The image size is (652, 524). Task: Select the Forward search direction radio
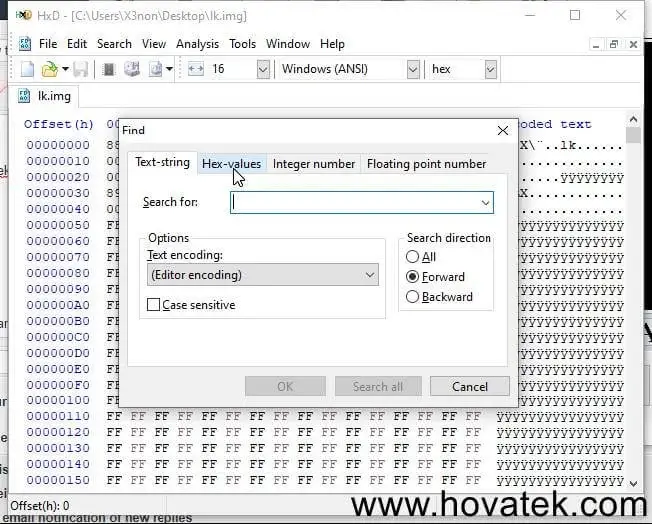[412, 277]
